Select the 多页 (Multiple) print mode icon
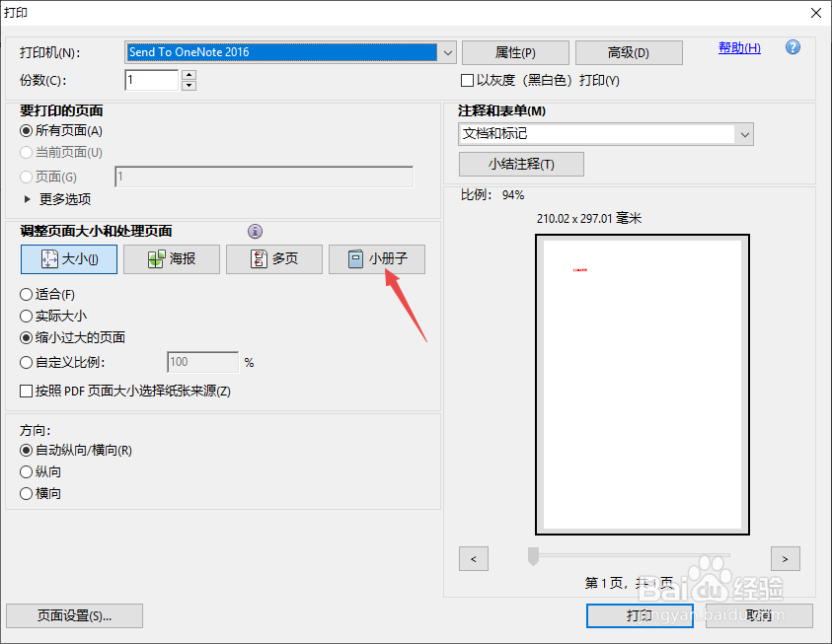832x644 pixels. tap(273, 259)
